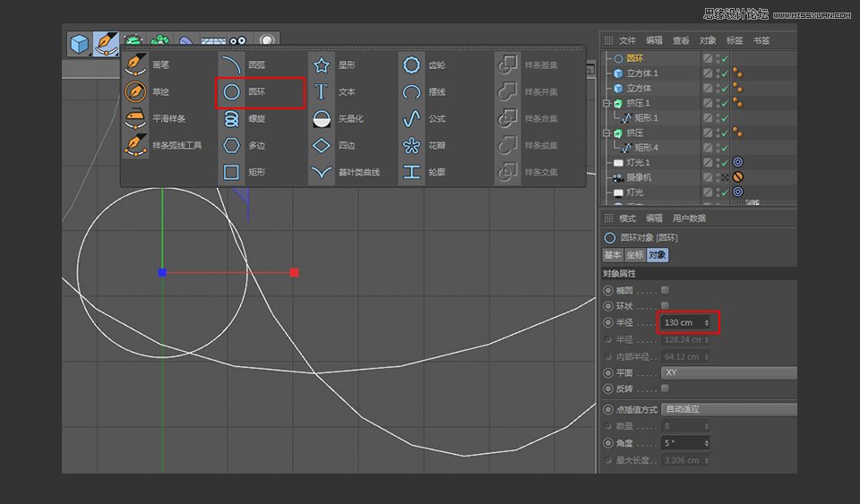Add a 轮廓 profile spline
860x504 pixels.
tap(423, 172)
